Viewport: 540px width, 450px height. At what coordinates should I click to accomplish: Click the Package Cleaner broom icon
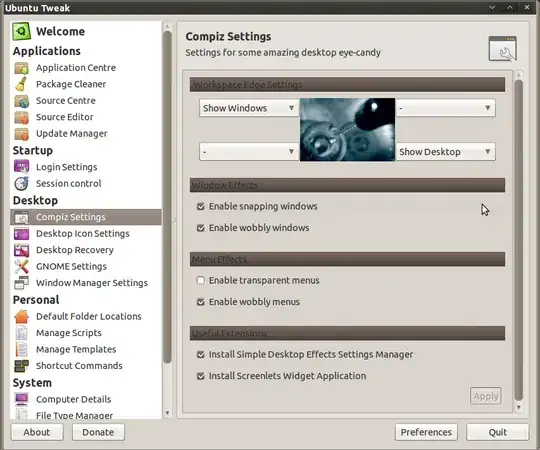(21, 84)
